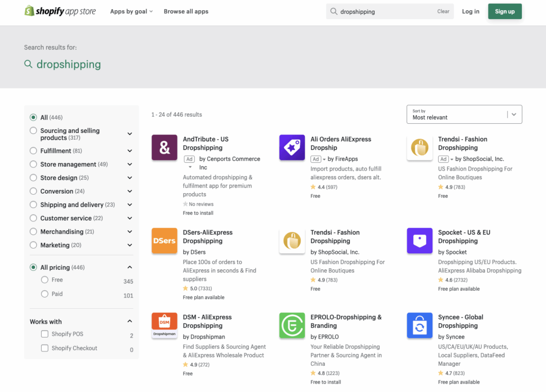
Task: Click the Shopify App Store logo
Action: click(60, 11)
